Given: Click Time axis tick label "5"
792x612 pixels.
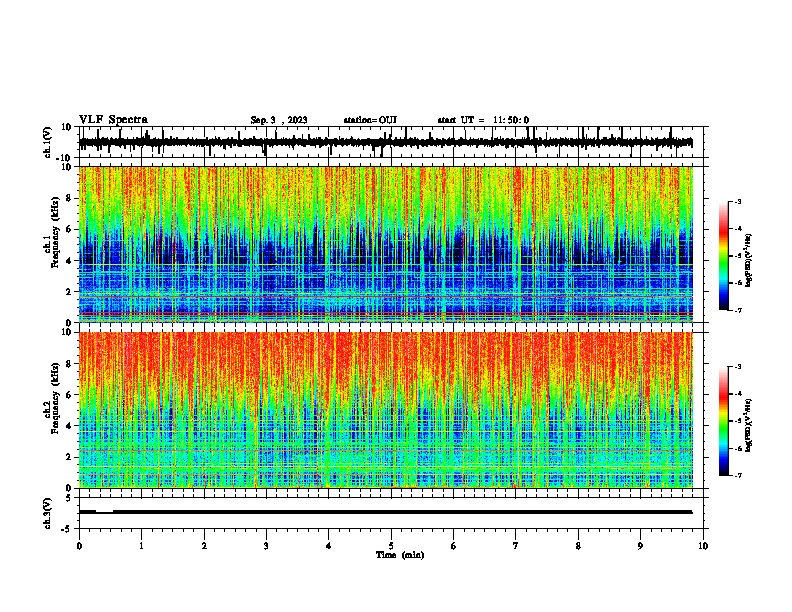Looking at the screenshot, I should tap(391, 546).
